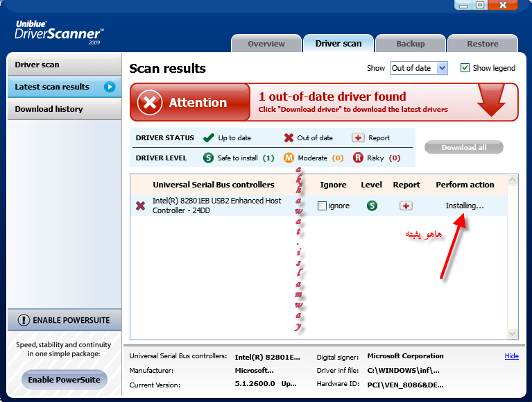Click Microsoft Corporation digital signer value

coord(405,355)
